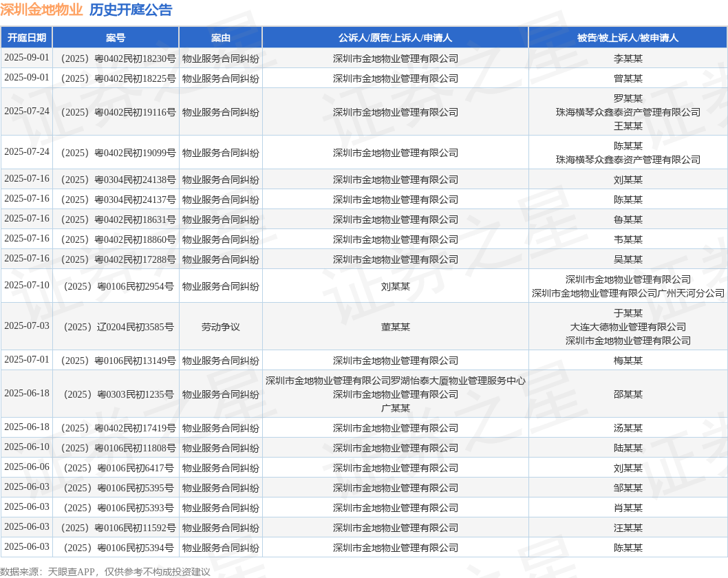Select case number (2025)粤0106民初11808号
The width and height of the screenshot is (728, 578).
(118, 448)
